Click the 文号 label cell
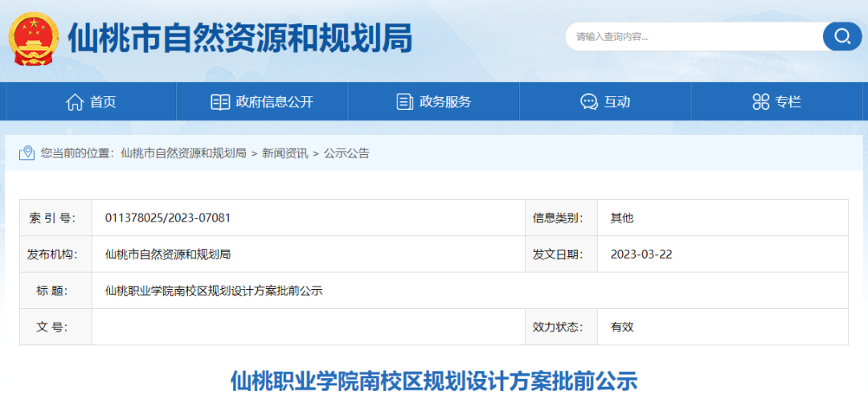Image resolution: width=868 pixels, height=411 pixels. (56, 327)
